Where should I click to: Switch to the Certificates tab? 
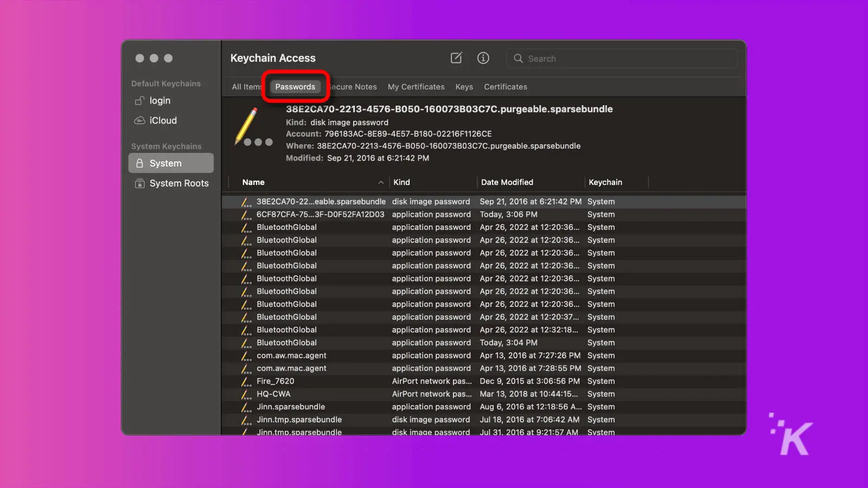click(506, 87)
